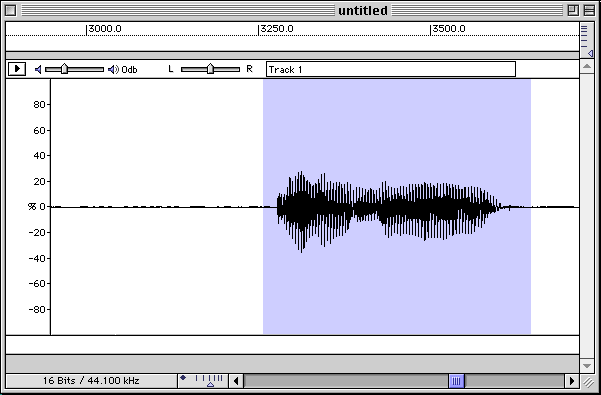Image resolution: width=601 pixels, height=395 pixels.
Task: Click the left scroll arrow of timeline
Action: 236,381
